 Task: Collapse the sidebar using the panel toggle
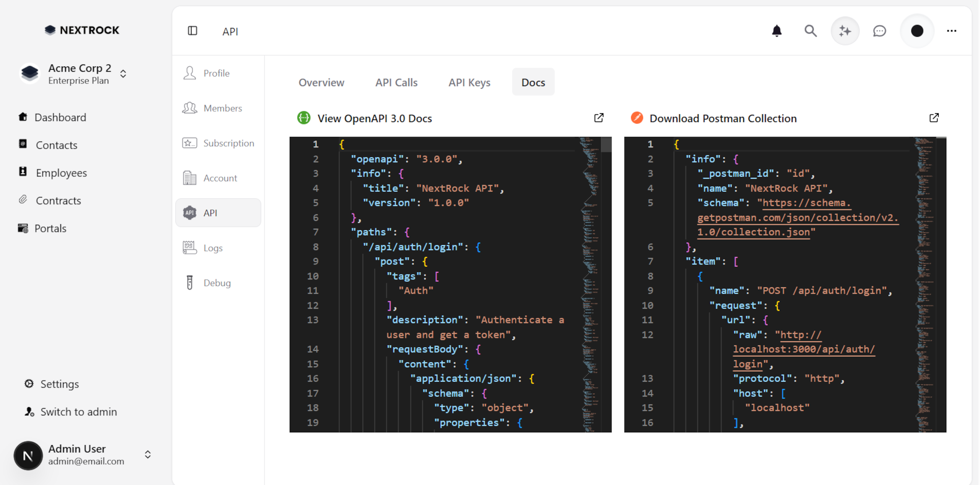click(193, 31)
